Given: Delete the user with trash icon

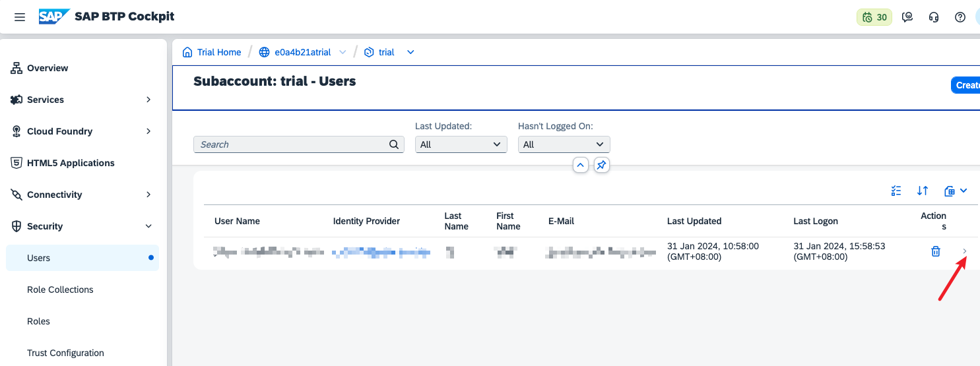Looking at the screenshot, I should 935,251.
